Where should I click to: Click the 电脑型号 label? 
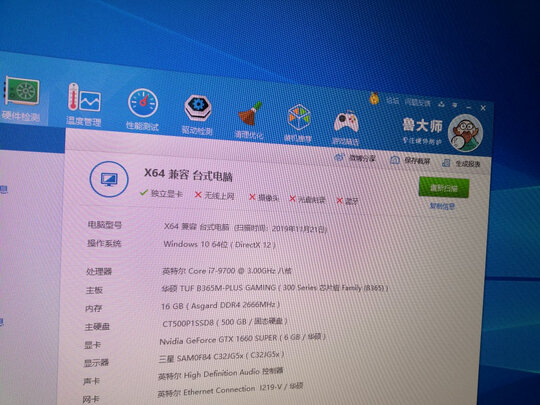click(105, 225)
